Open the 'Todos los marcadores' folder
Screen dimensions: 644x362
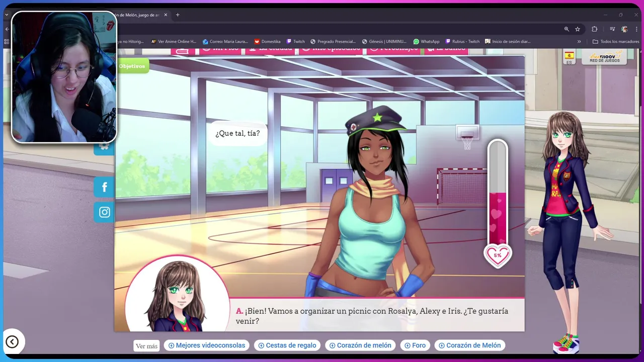click(x=616, y=42)
